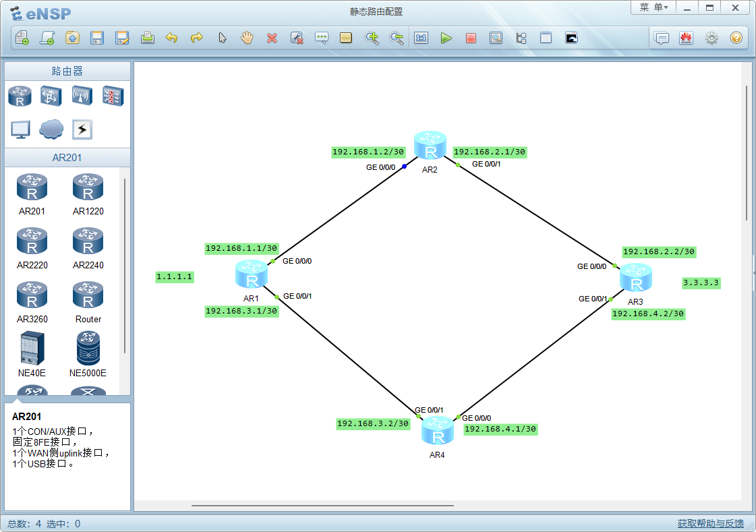Click the 192.168.1.2/30 label
Screen dimensions: 756x532
click(x=368, y=152)
